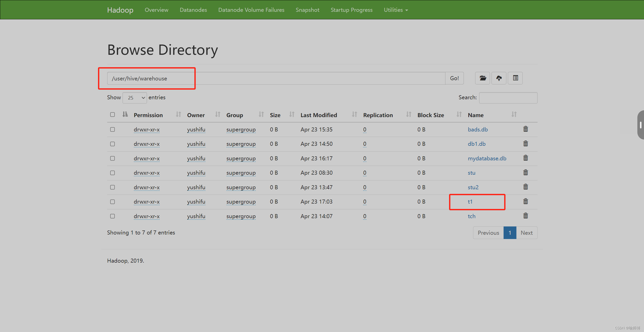The image size is (644, 332).
Task: Click the table/list view toggle icon
Action: pos(516,77)
